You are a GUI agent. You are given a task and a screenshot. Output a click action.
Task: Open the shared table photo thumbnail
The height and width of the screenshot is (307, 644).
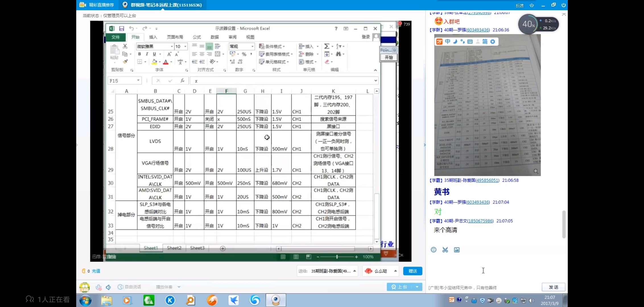pyautogui.click(x=487, y=105)
